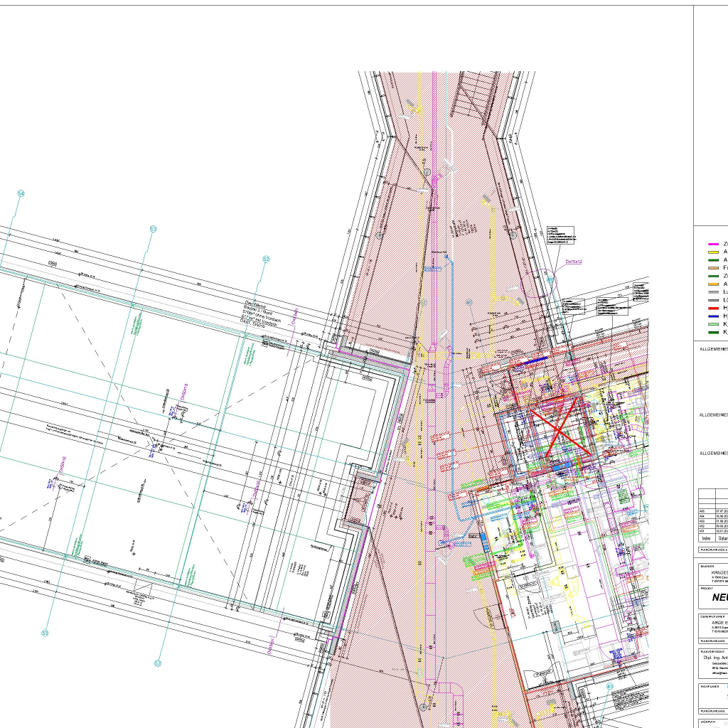Screen dimensions: 728x728
Task: Click the ARGE planner name text
Action: (719, 622)
